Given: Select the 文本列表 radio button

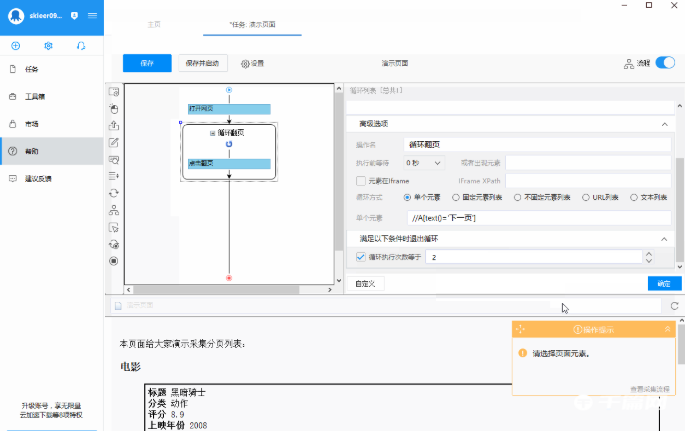Looking at the screenshot, I should [634, 198].
